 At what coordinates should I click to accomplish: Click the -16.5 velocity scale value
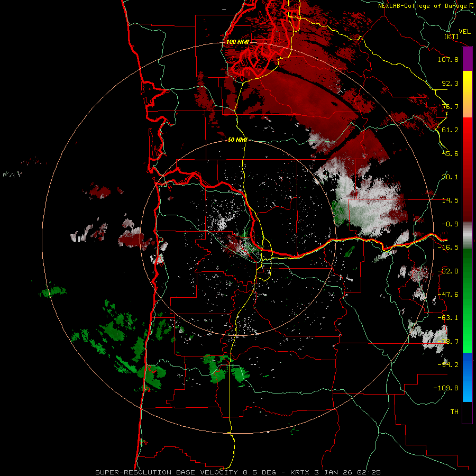(x=448, y=248)
